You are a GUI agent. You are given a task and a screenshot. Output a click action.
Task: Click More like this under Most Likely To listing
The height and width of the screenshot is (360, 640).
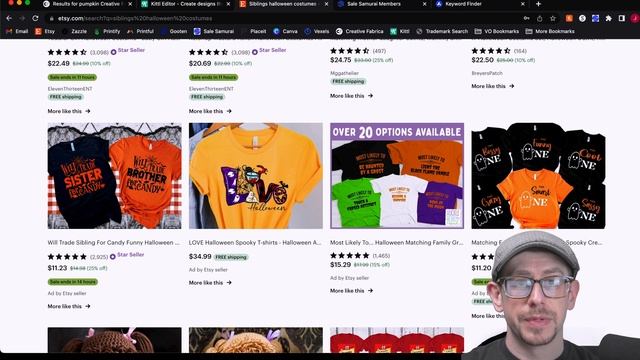351,291
